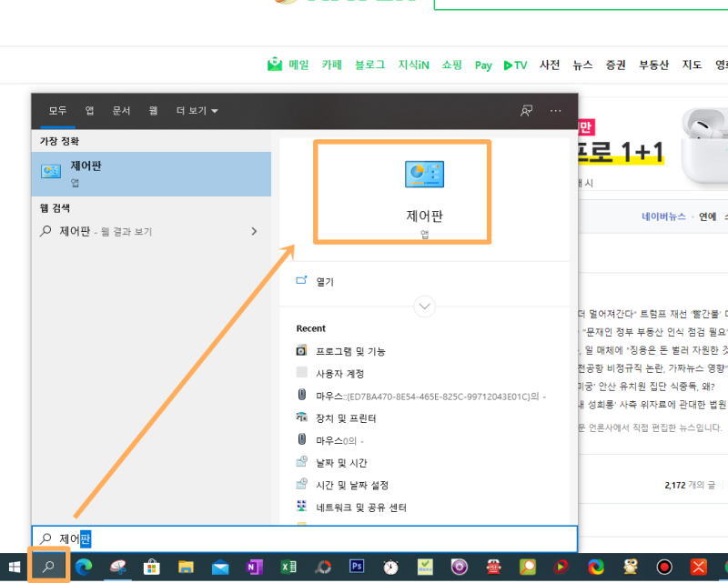Image resolution: width=728 pixels, height=583 pixels.
Task: Open the ... options menu in search window
Action: 555,110
